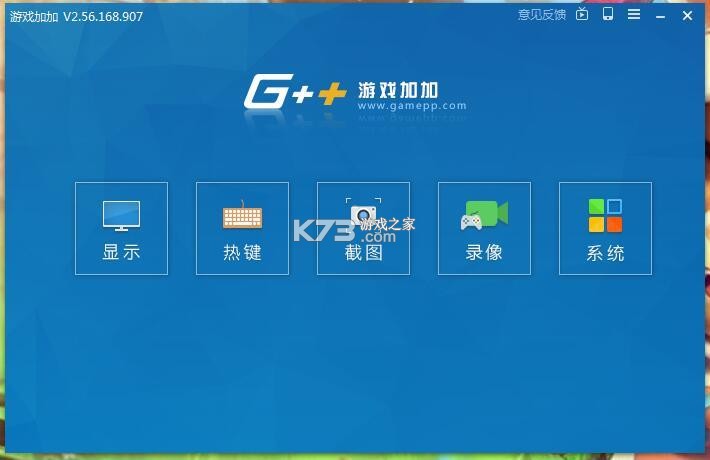This screenshot has height=460, width=710.
Task: Open the 热键 hotkey settings tile
Action: [242, 229]
